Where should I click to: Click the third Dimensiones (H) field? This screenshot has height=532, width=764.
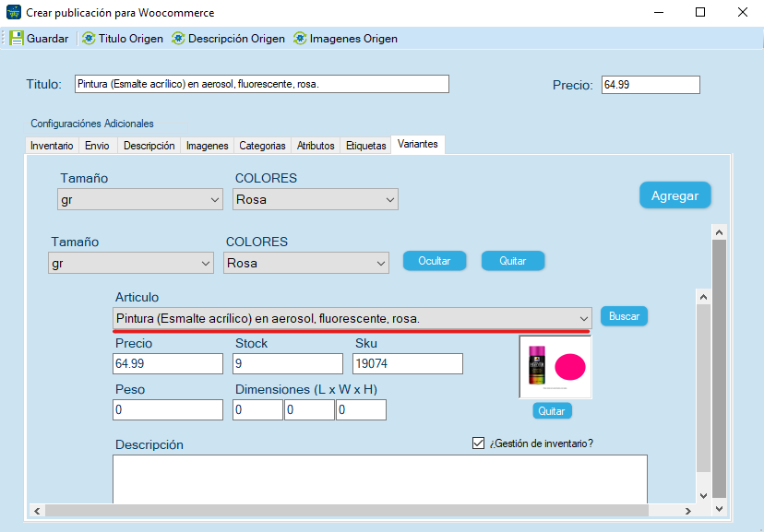coord(361,409)
